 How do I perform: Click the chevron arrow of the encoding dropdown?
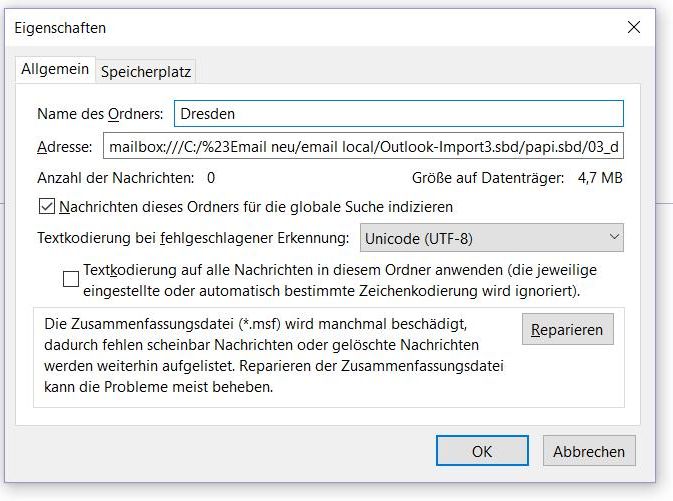coord(612,238)
